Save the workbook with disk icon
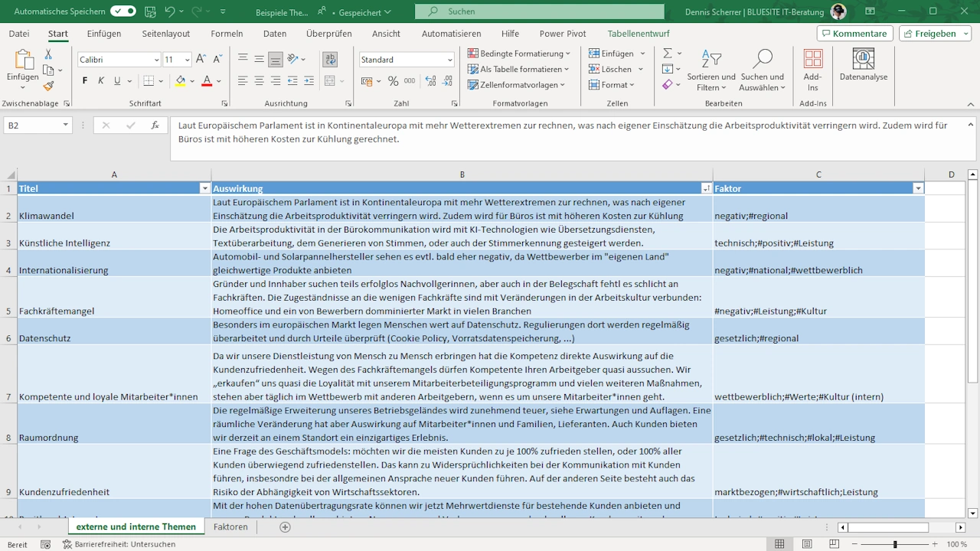The width and height of the screenshot is (980, 551). click(x=150, y=11)
